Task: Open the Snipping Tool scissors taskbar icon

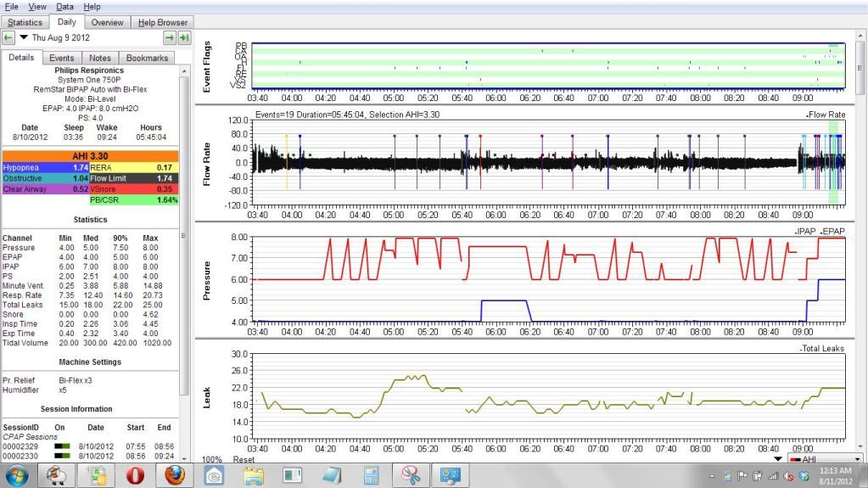Action: [410, 476]
